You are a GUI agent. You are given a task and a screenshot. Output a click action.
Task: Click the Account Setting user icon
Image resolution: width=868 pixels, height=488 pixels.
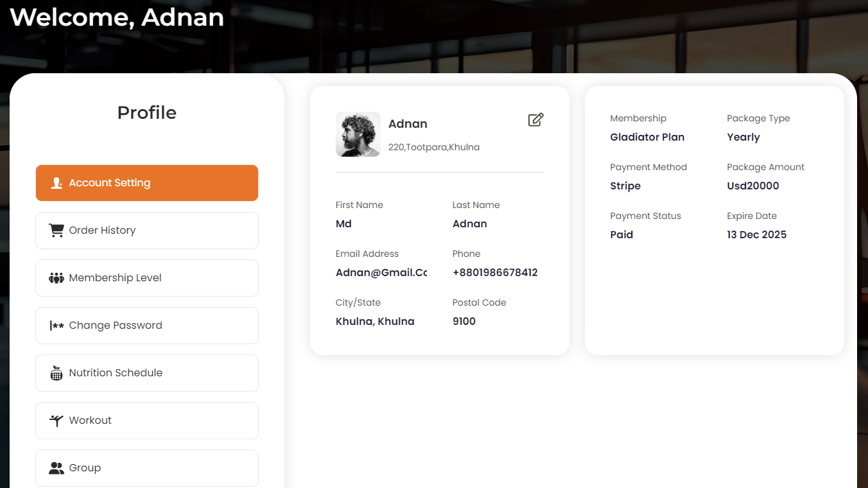(56, 183)
